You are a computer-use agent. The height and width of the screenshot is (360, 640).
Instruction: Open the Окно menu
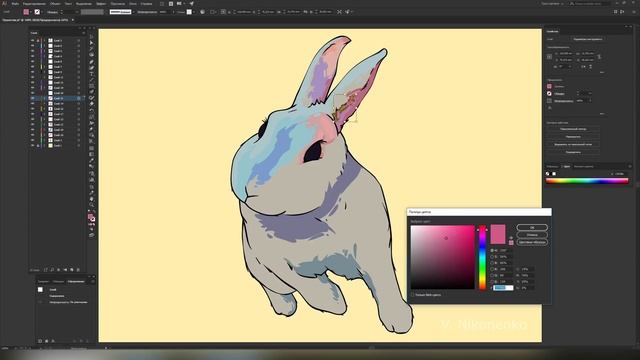tap(133, 4)
